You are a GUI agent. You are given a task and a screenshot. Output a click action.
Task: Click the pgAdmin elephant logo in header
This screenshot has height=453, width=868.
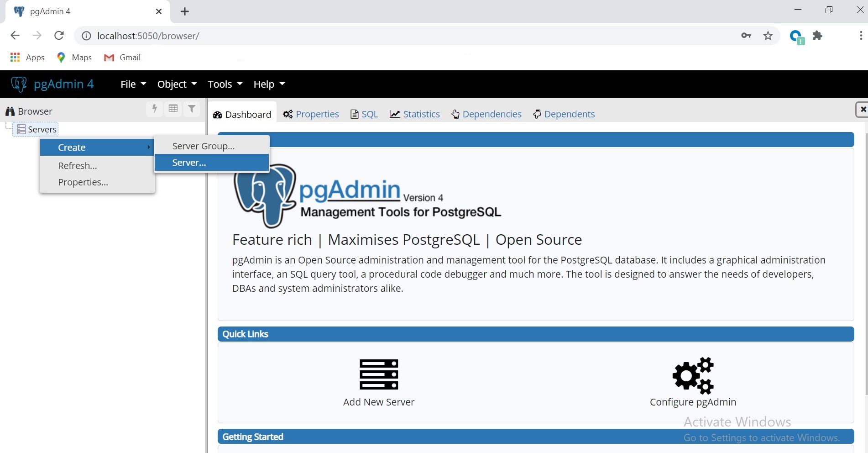click(19, 84)
